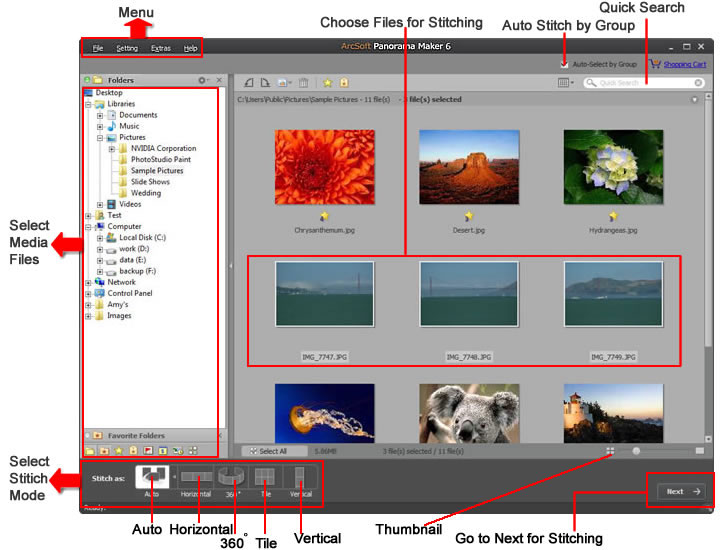720x550 pixels.
Task: Clear the Quick Search box with its X icon
Action: pos(698,83)
